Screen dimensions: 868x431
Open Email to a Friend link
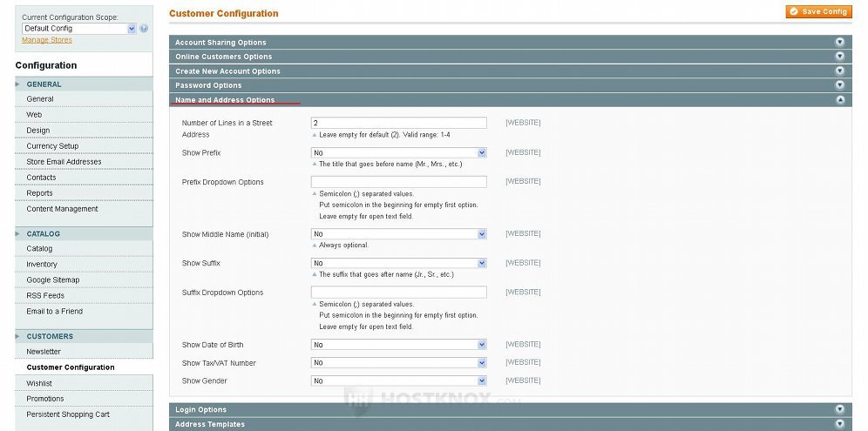(x=55, y=311)
